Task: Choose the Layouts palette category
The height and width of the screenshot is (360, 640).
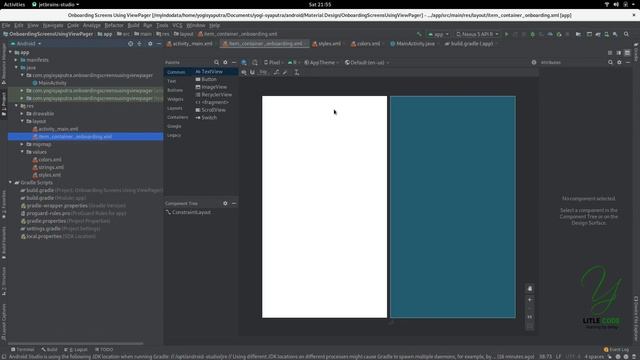Action: coord(175,108)
